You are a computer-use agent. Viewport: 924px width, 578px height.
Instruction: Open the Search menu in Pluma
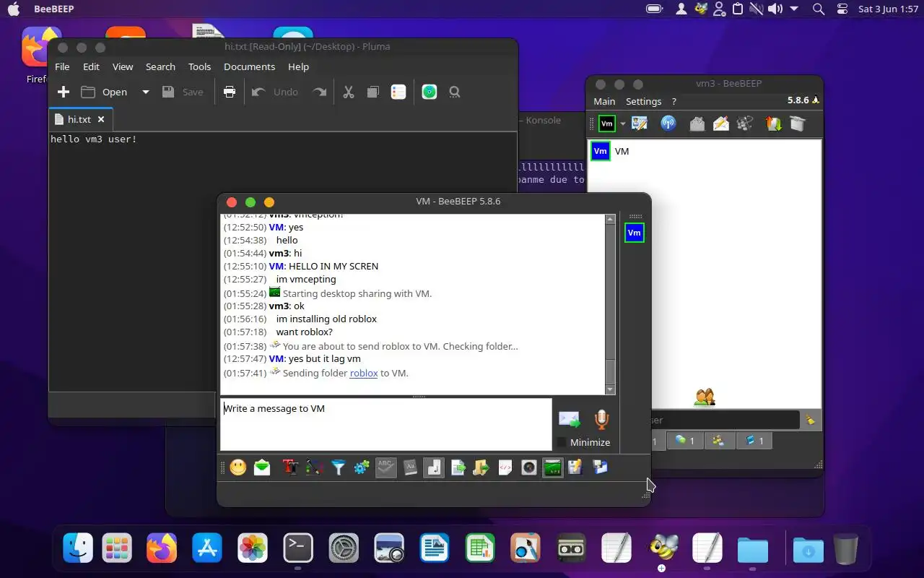[160, 66]
